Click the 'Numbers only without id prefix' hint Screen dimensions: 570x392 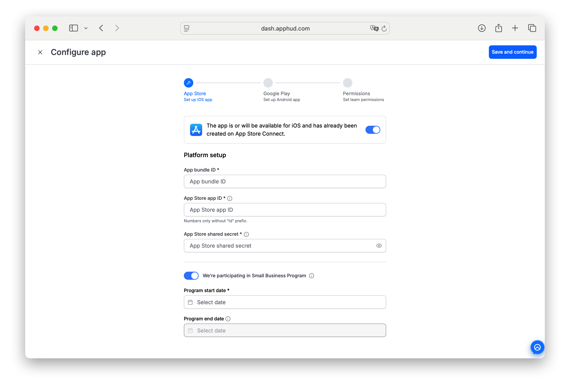pyautogui.click(x=215, y=221)
